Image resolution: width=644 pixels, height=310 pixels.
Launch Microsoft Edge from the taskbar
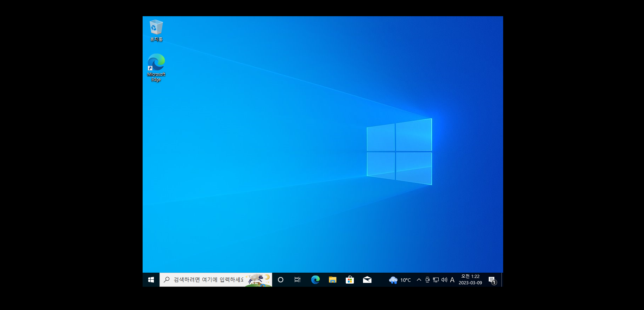point(315,280)
